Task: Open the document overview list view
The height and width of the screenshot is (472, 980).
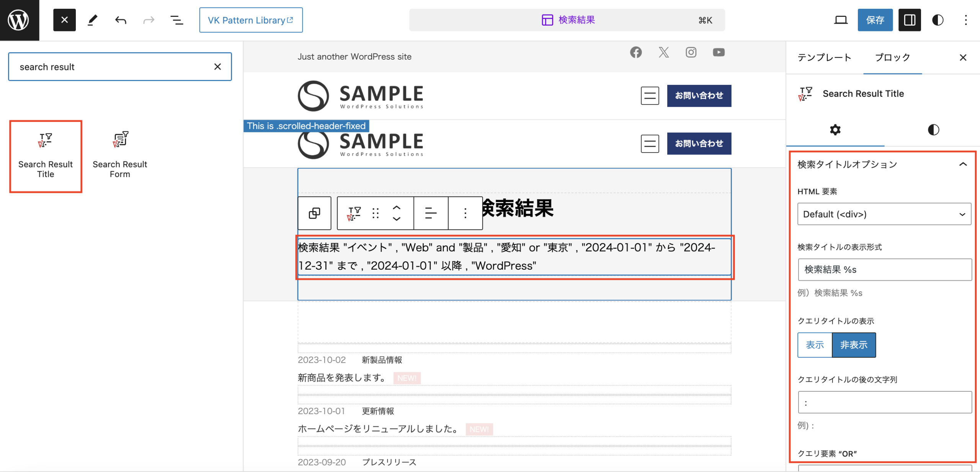Action: click(176, 20)
